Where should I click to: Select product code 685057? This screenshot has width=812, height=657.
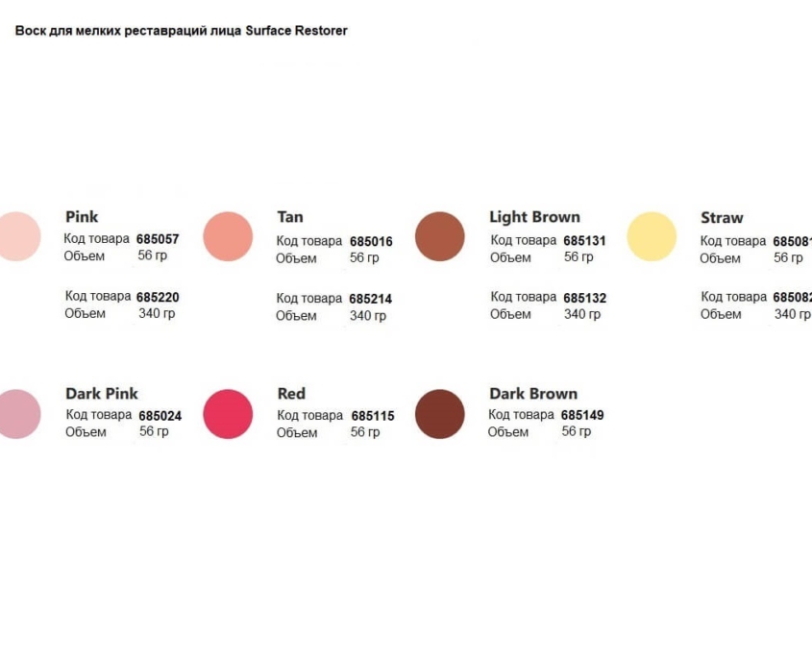[158, 239]
